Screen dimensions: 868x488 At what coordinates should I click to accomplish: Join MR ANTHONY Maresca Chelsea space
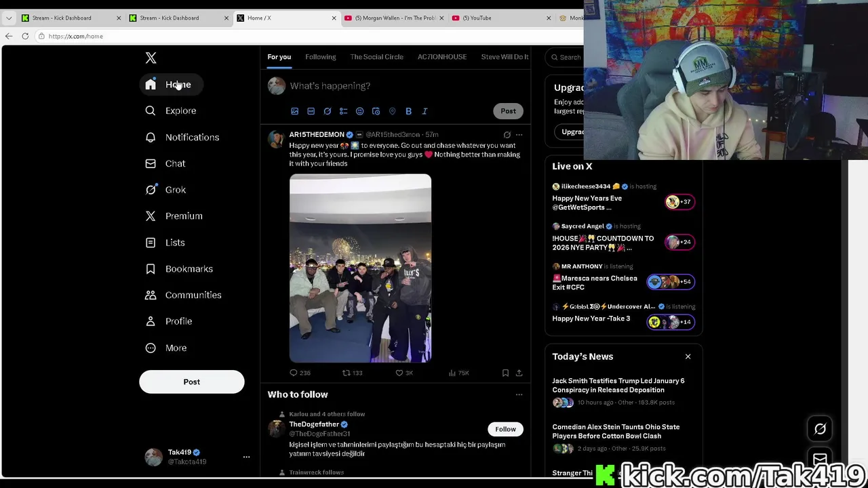(623, 279)
